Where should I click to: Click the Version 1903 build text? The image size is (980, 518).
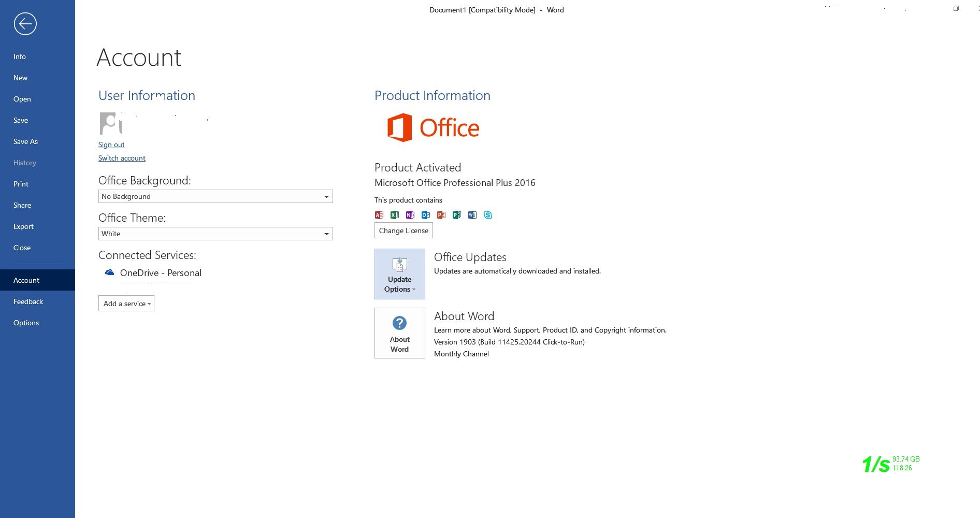[509, 342]
